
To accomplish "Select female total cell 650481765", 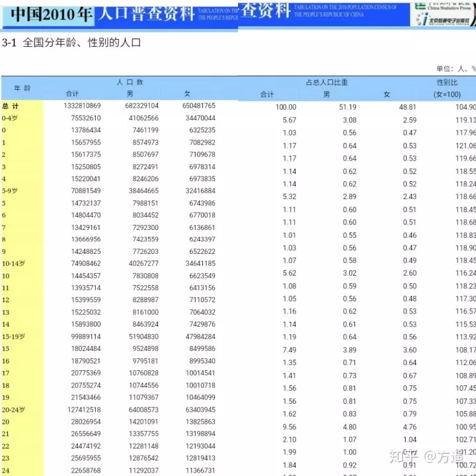I will [199, 106].
